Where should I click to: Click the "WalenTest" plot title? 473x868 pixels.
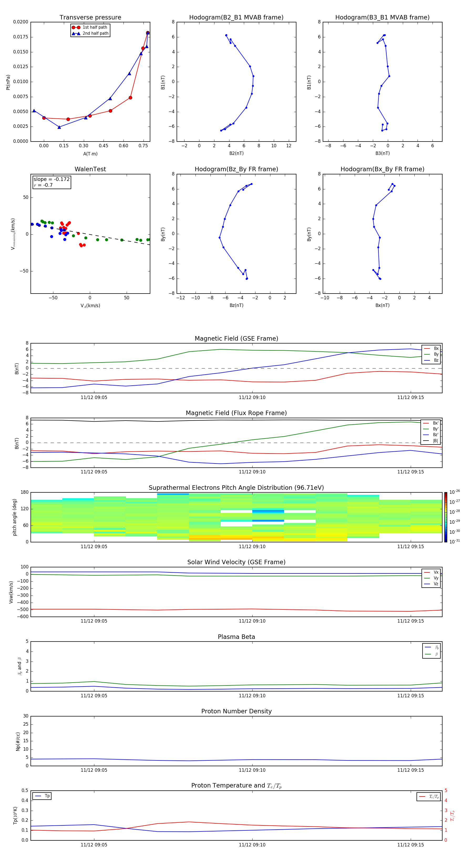pos(90,169)
